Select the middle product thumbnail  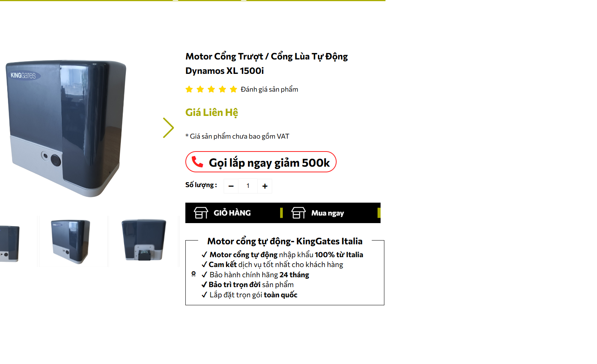click(73, 241)
